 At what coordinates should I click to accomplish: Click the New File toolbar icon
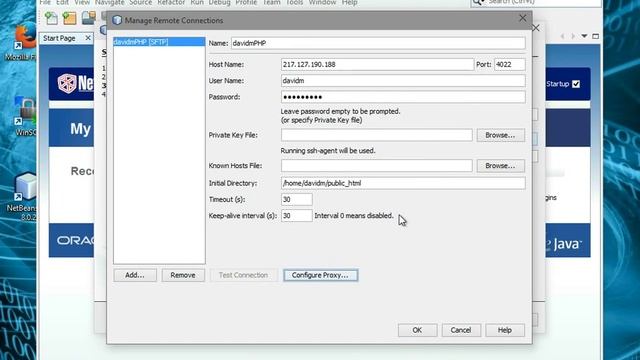tap(51, 18)
